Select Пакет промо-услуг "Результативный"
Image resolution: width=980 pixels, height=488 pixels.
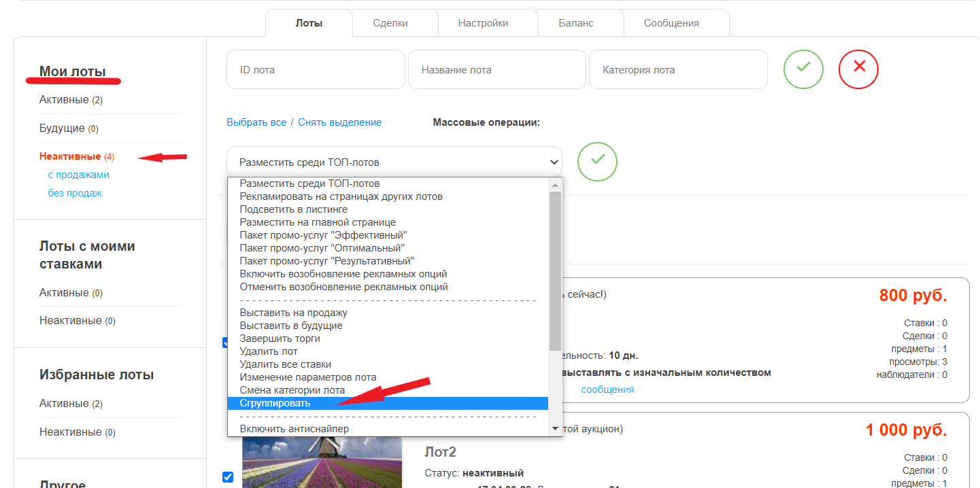point(388,261)
